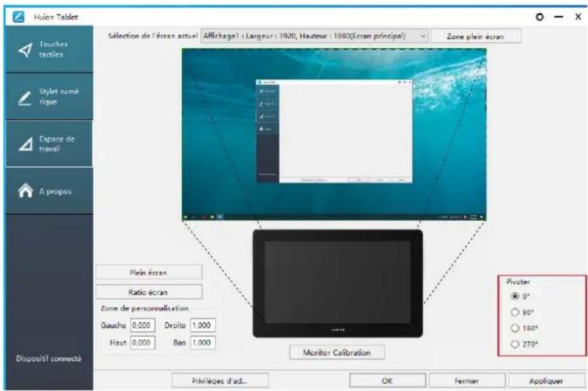This screenshot has height=391, width=588.
Task: Switch to the Stylet numérique tab
Action: point(49,97)
